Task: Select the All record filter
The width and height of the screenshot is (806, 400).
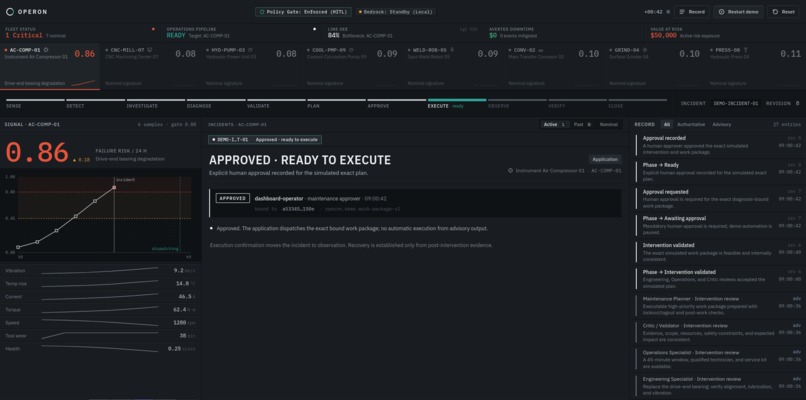Action: (667, 124)
